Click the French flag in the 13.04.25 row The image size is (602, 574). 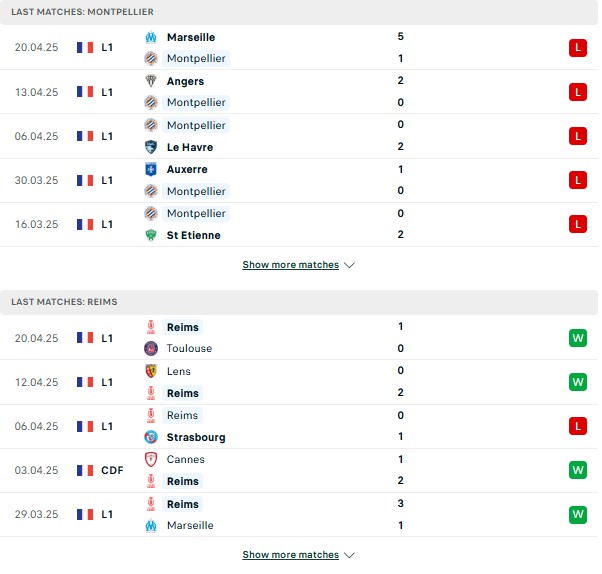(85, 92)
